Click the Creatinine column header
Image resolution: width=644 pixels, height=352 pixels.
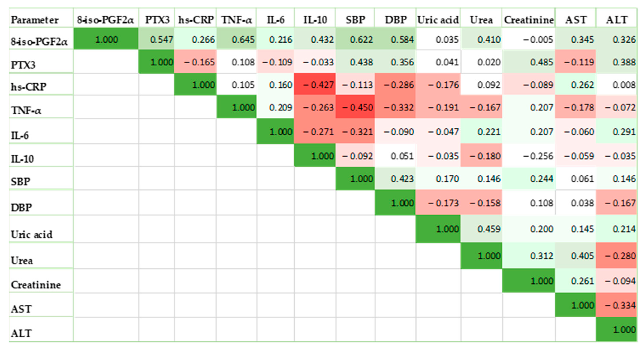tap(529, 20)
